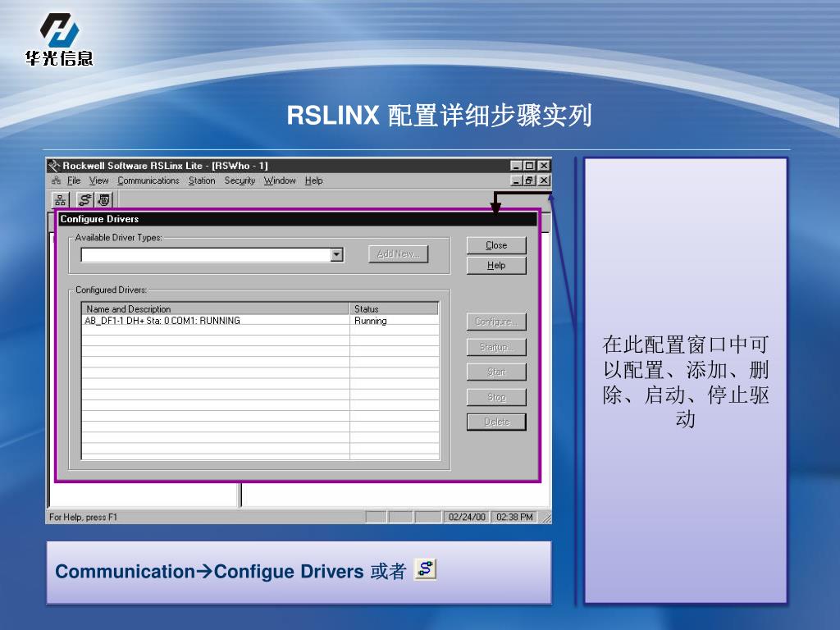This screenshot has width=840, height=630.
Task: Minimize the inner RSWho child window
Action: 517,180
